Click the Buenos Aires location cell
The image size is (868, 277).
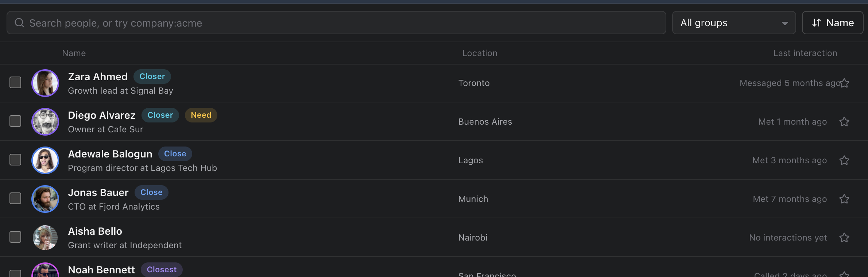[485, 122]
